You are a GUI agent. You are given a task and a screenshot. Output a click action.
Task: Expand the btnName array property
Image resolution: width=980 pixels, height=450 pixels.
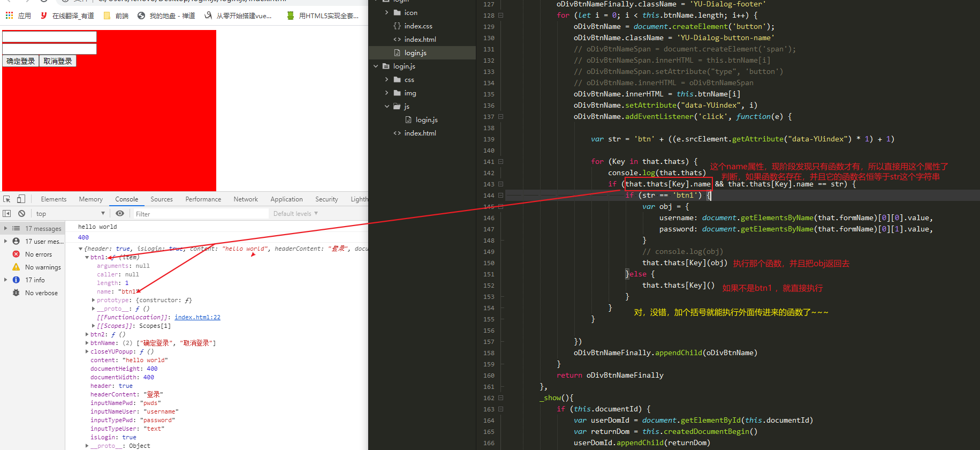(x=87, y=343)
